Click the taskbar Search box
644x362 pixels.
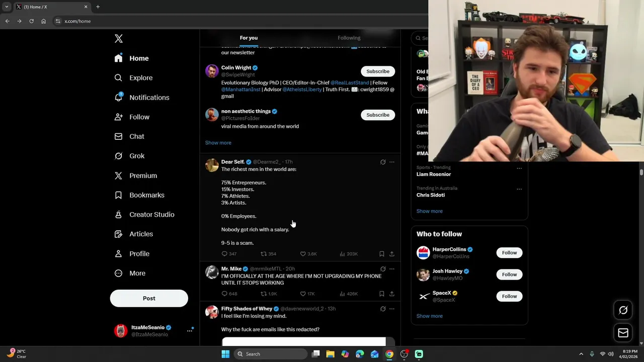click(271, 354)
